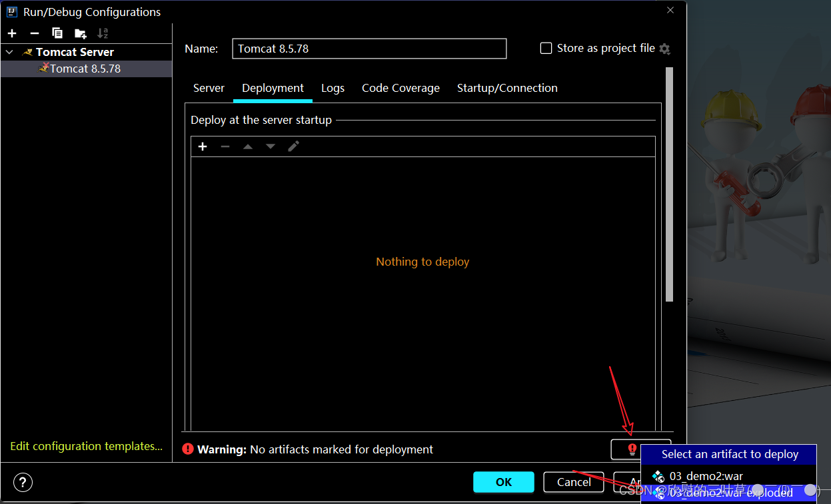Move the deployment item up
The image size is (831, 504).
point(248,146)
